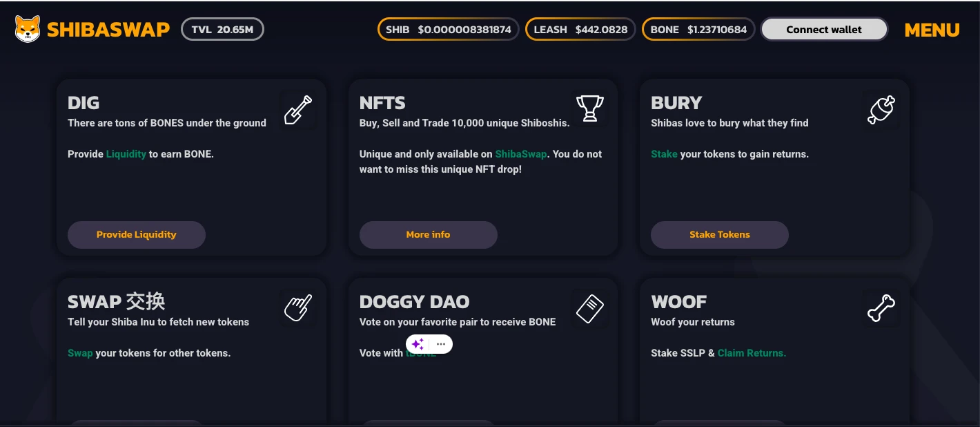Click the BURY meat bone icon
Viewport: 980px width, 427px height.
[881, 110]
